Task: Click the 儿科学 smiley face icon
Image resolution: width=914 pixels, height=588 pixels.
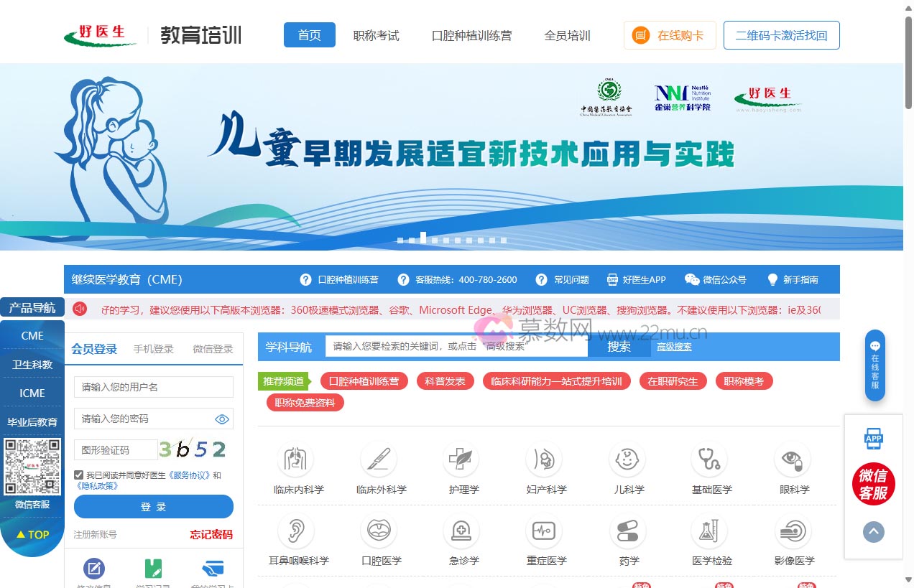Action: click(x=627, y=459)
